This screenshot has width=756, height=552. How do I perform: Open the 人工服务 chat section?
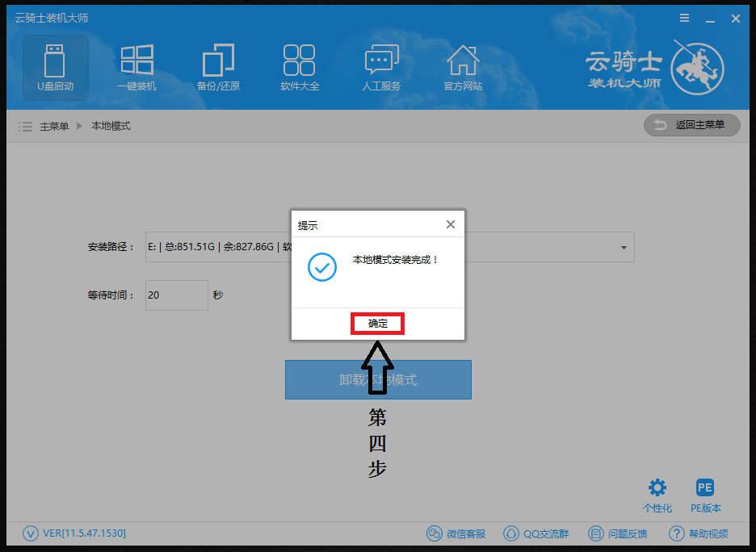coord(381,68)
